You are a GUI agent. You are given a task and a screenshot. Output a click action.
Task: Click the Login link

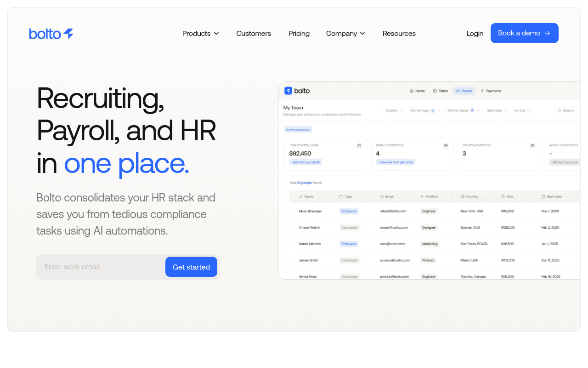tap(475, 34)
